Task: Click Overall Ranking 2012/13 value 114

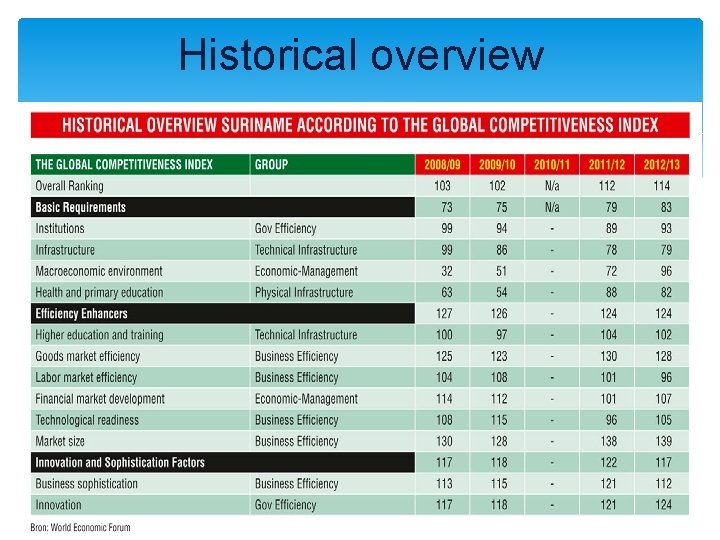Action: [x=661, y=186]
